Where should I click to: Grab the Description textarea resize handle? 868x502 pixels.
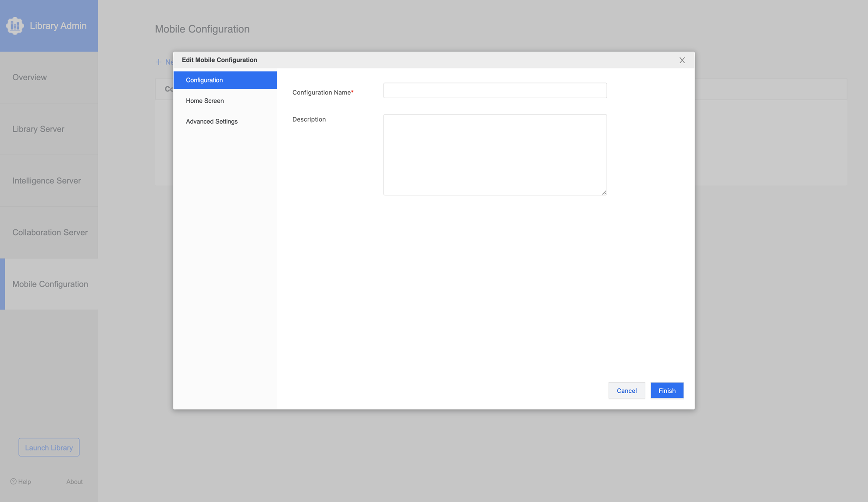tap(604, 192)
